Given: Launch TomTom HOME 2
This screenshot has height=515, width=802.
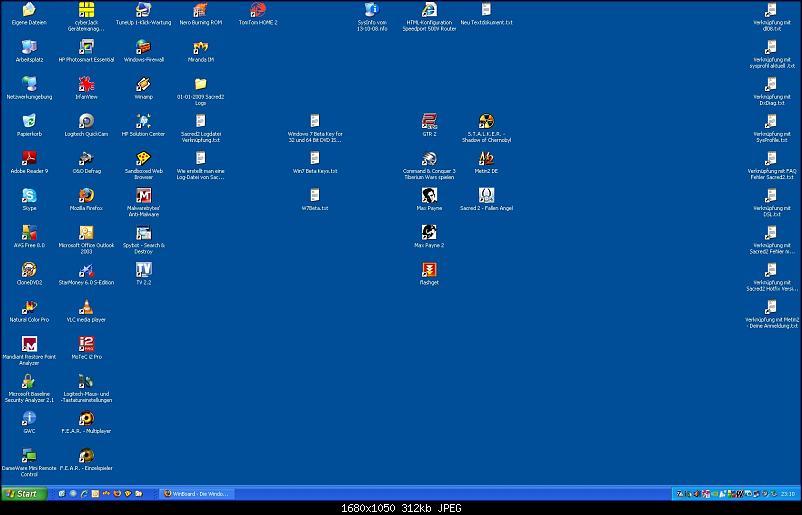Looking at the screenshot, I should (258, 10).
